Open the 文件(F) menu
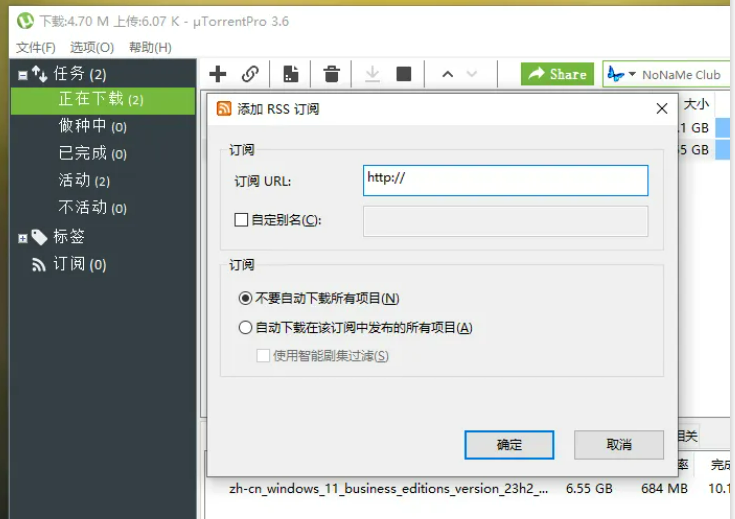Image resolution: width=735 pixels, height=519 pixels. 36,47
